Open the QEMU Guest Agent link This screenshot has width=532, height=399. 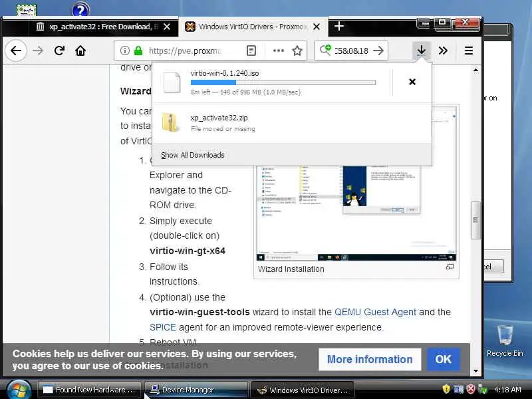(375, 312)
